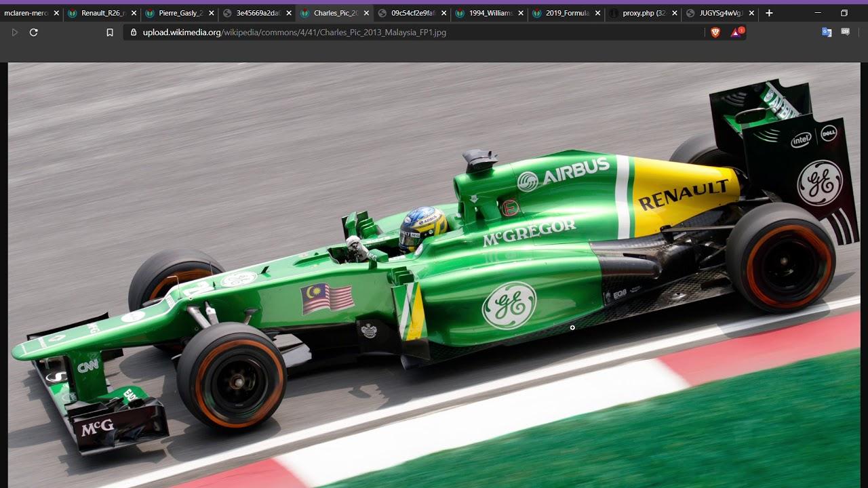Select the proxy.php tab
Image resolution: width=868 pixels, height=488 pixels.
(x=642, y=13)
